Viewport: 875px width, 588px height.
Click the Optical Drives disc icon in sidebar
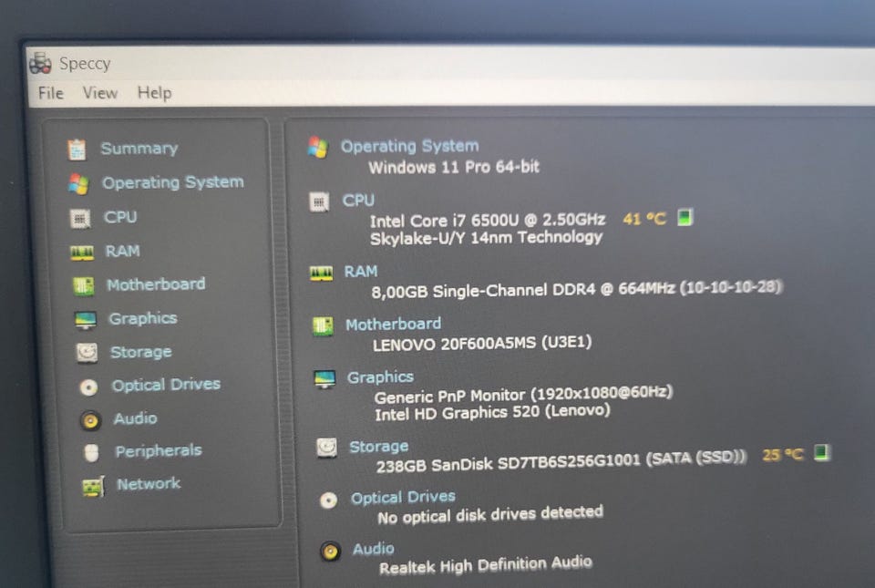click(88, 387)
